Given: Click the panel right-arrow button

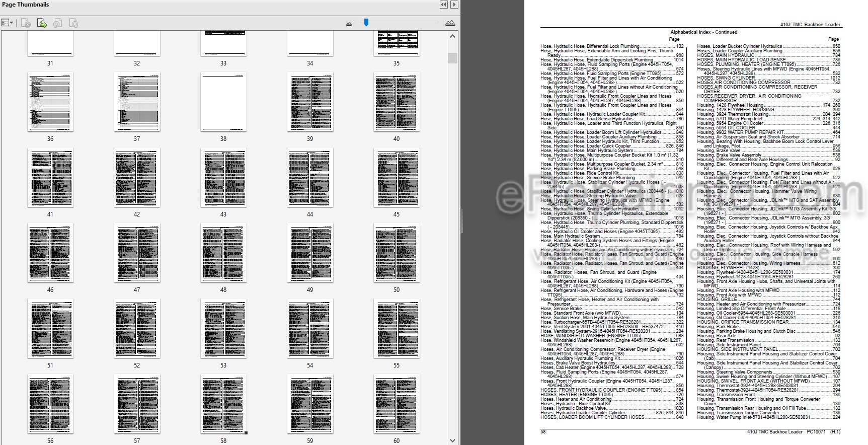Looking at the screenshot, I should [x=454, y=5].
